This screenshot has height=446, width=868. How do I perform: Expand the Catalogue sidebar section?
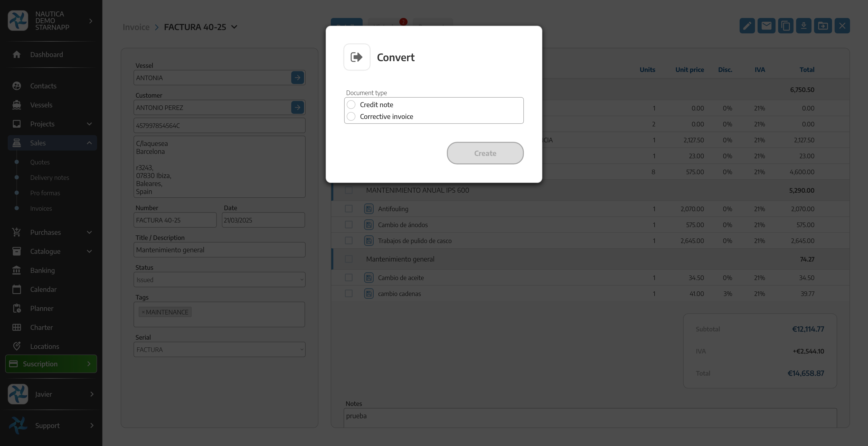point(52,252)
